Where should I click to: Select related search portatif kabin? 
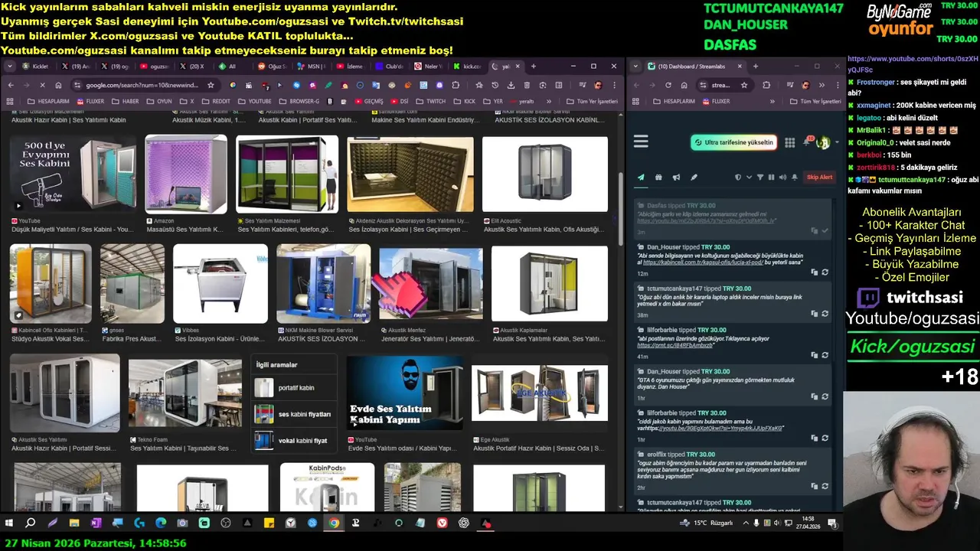[x=295, y=388]
